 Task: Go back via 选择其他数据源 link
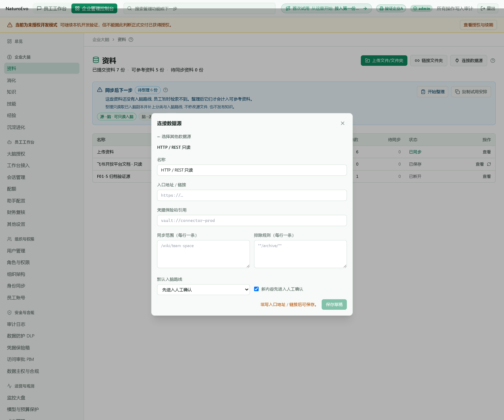point(174,136)
